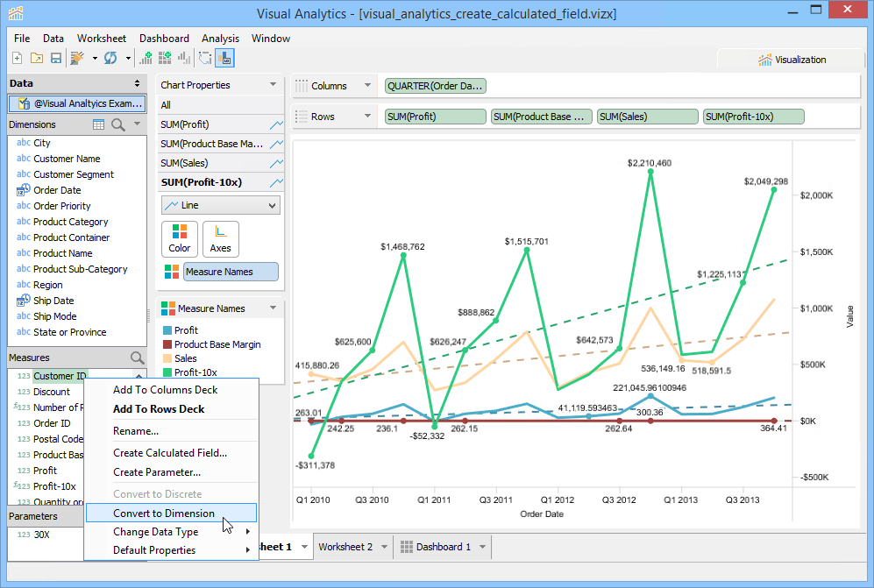874x588 pixels.
Task: Click the table view icon beside Dimensions
Action: click(99, 124)
